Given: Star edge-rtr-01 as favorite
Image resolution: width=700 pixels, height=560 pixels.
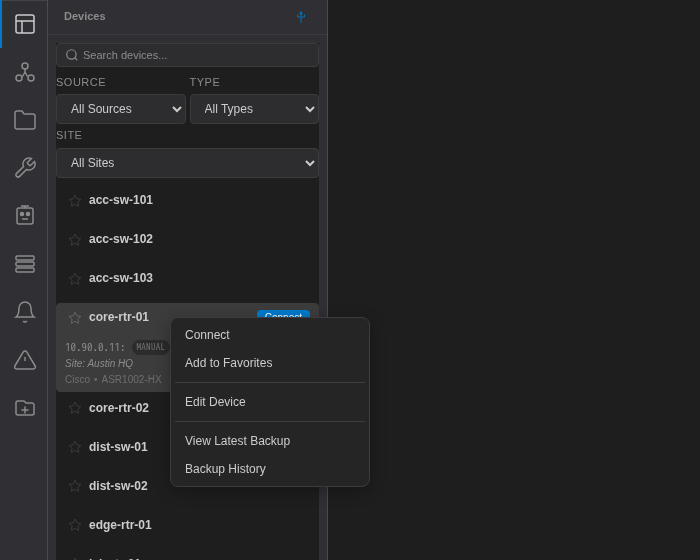Looking at the screenshot, I should coord(75,525).
